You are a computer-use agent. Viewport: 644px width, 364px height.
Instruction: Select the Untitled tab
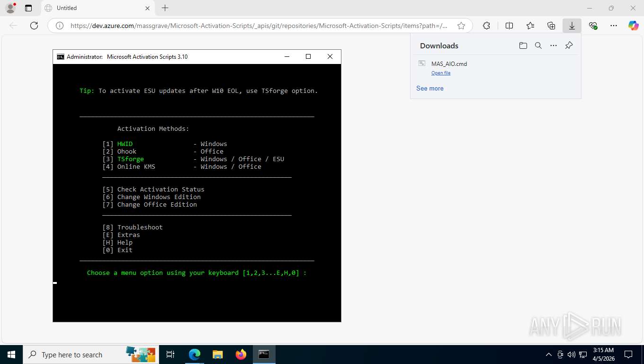(98, 8)
